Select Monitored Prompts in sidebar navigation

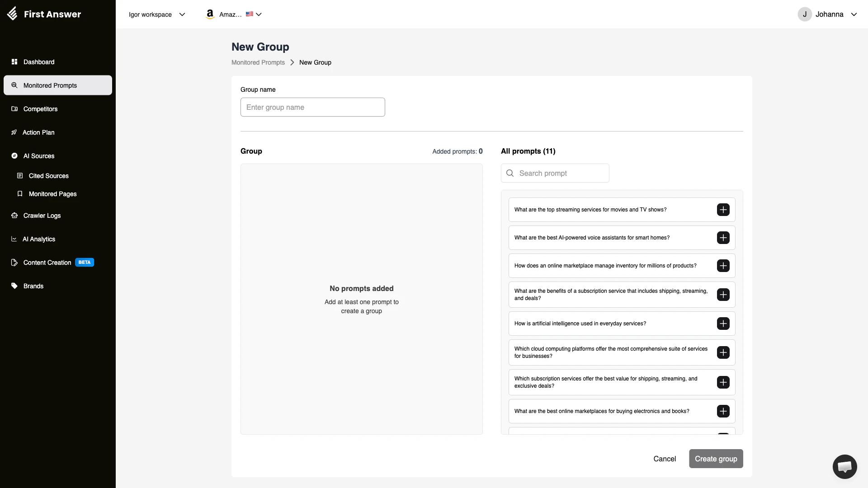click(50, 85)
